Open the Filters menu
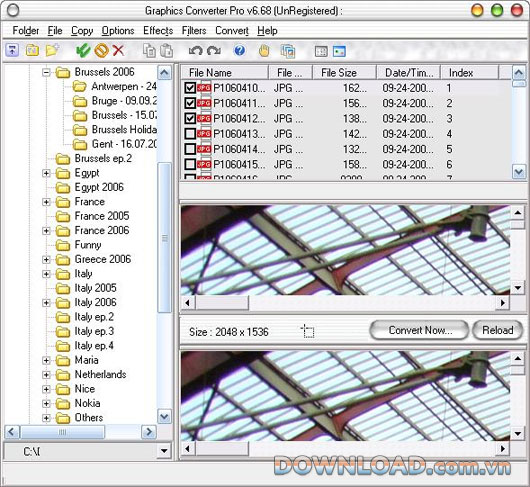The image size is (530, 487). 194,30
